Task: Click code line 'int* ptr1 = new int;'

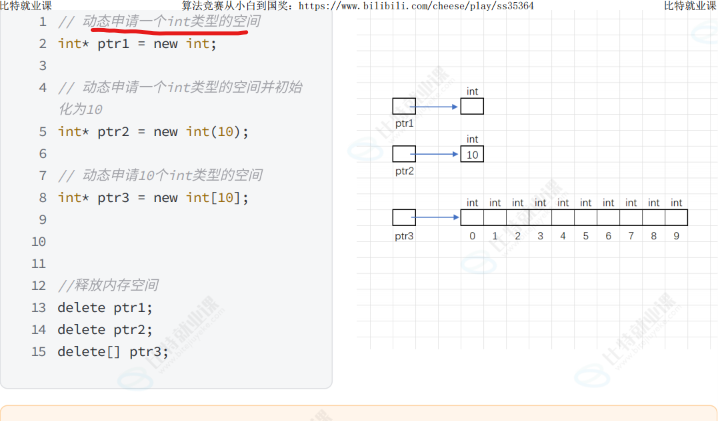Action: pos(137,44)
